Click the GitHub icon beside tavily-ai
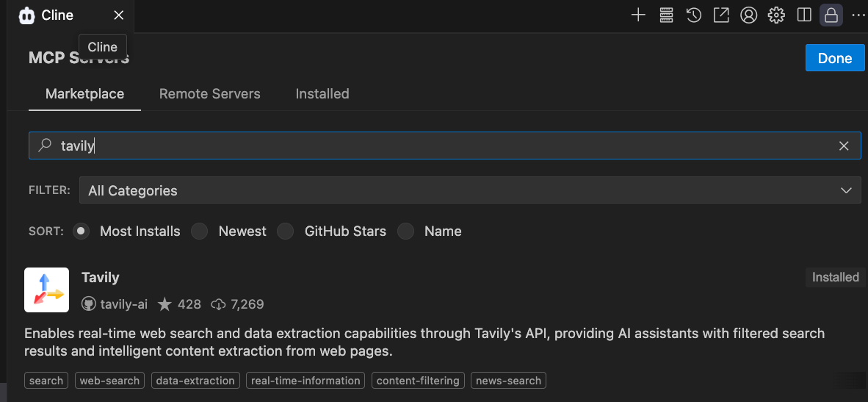The image size is (868, 402). tap(89, 304)
